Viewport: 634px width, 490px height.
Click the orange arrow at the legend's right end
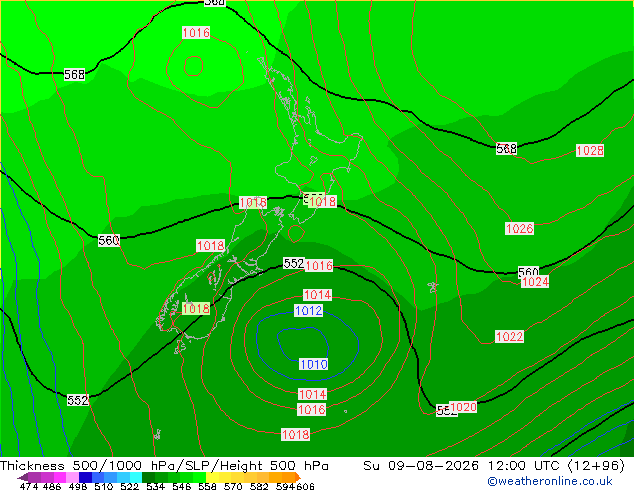pyautogui.click(x=297, y=477)
